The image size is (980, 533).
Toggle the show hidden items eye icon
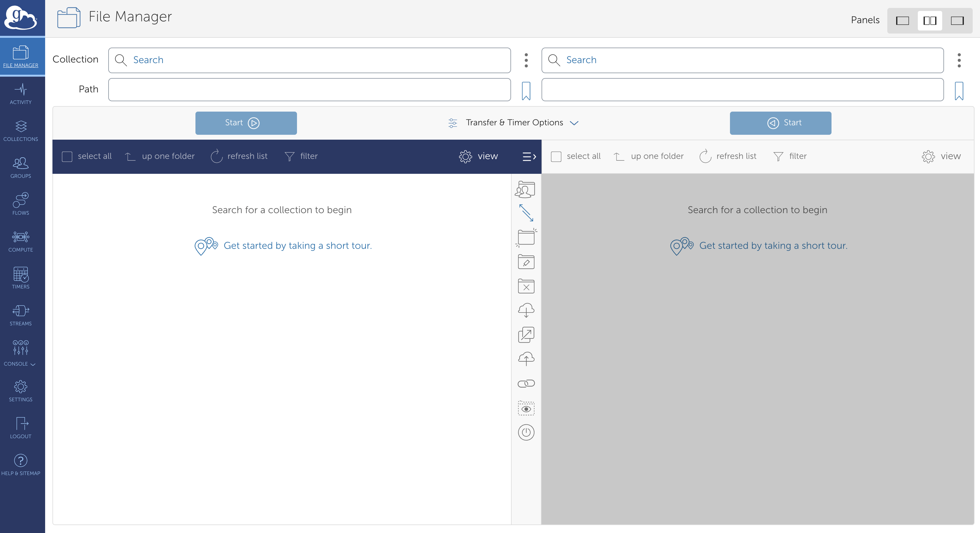526,409
